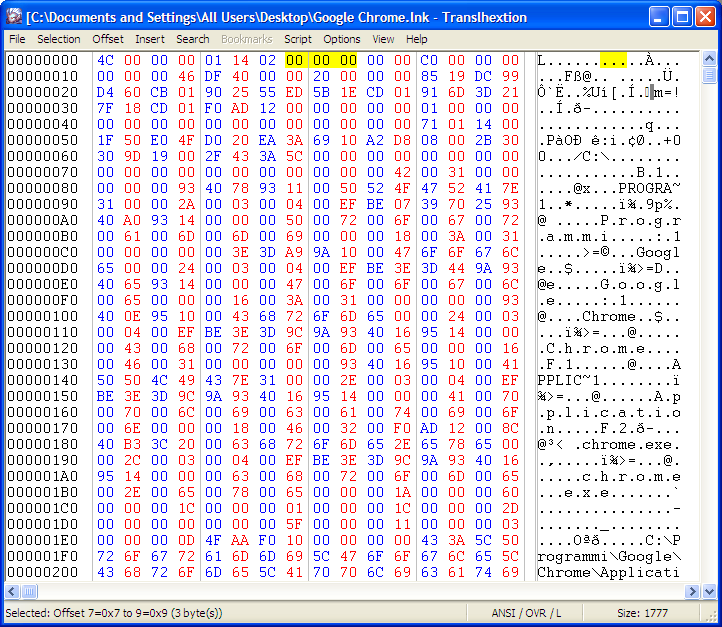Click the first byte 4C at offset 00000000
Image resolution: width=722 pixels, height=627 pixels.
(105, 60)
